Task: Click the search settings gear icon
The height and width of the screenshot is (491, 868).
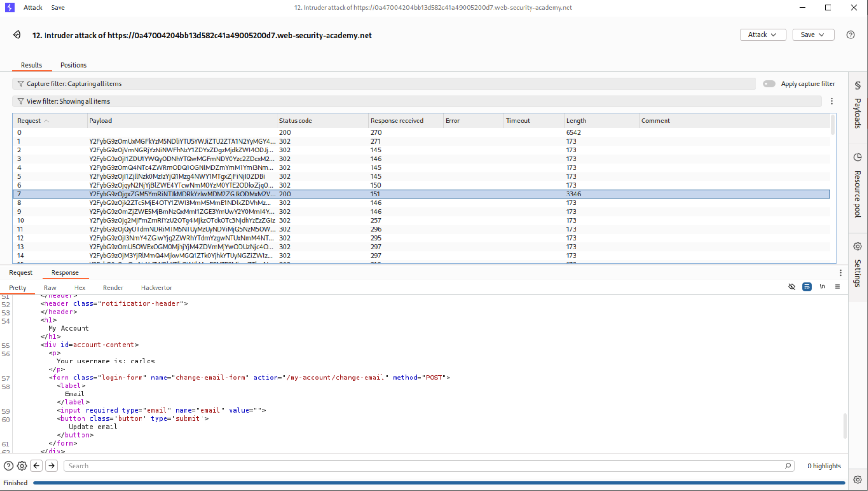Action: pos(22,466)
